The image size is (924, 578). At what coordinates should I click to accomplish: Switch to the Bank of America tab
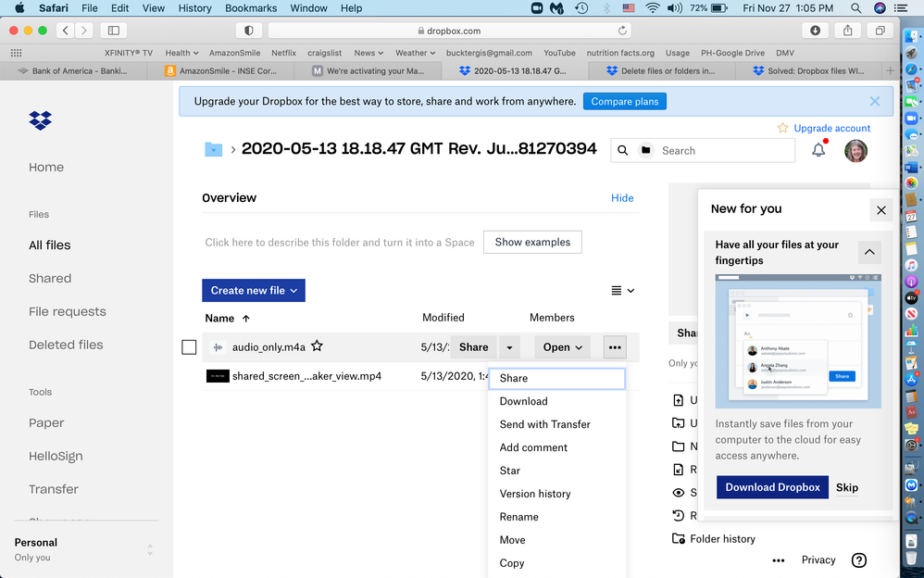72,70
